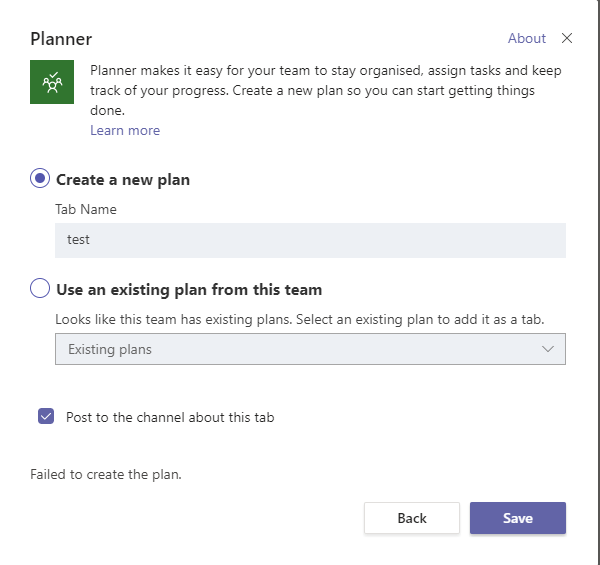Screen dimensions: 600x565
Task: Open the About link
Action: tap(526, 39)
